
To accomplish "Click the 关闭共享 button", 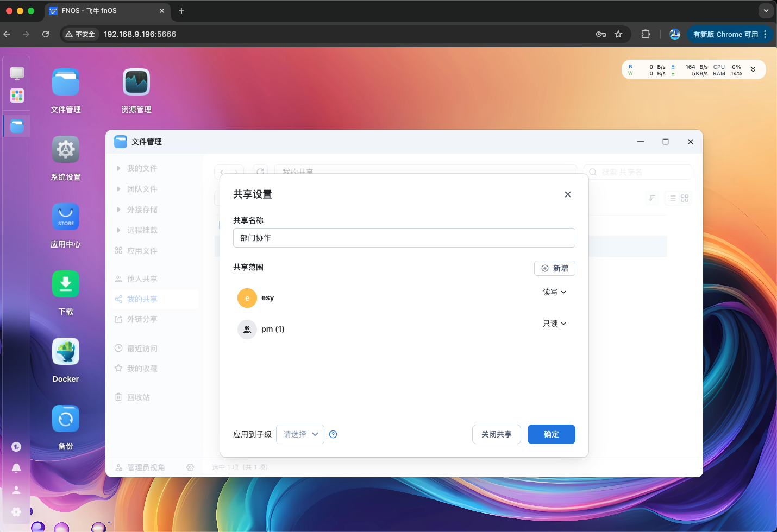I will coord(496,434).
